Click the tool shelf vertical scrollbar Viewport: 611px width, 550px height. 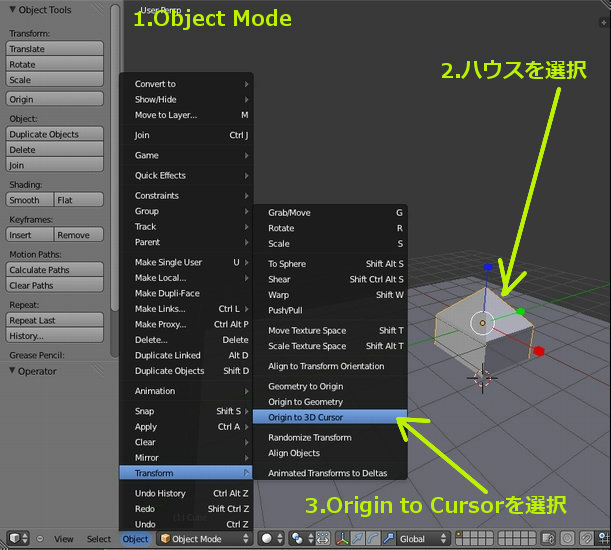coord(115,156)
